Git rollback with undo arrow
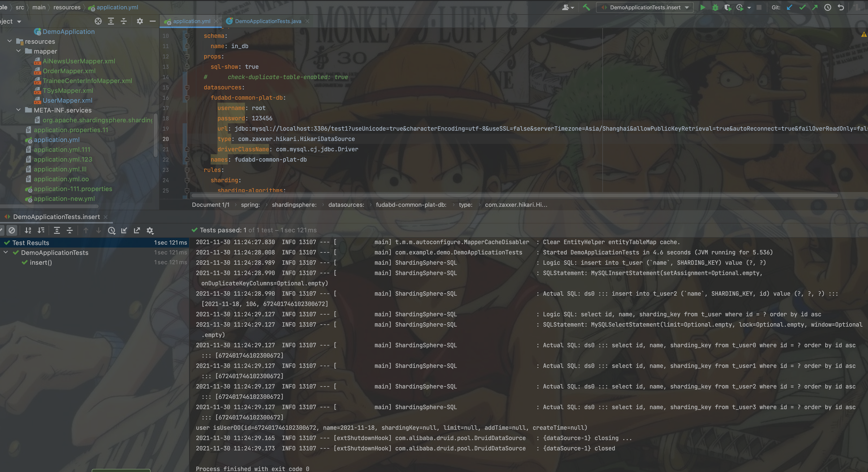The height and width of the screenshot is (472, 868). pyautogui.click(x=841, y=7)
